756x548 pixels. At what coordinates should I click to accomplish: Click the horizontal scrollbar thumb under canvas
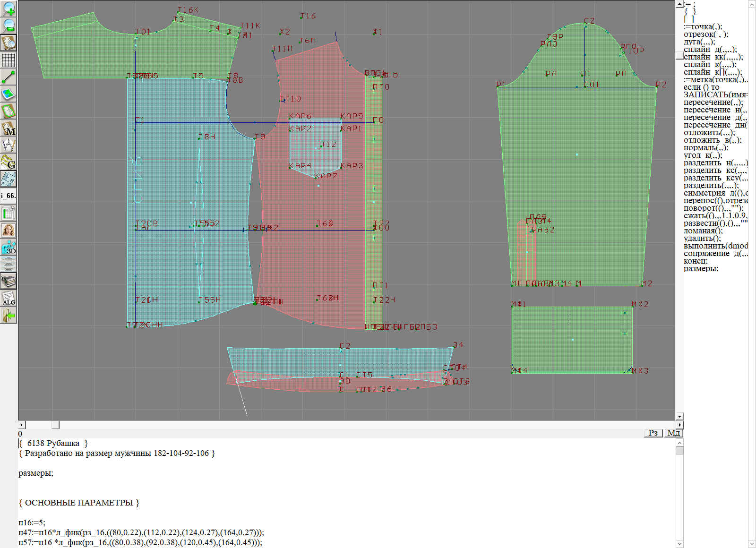[x=55, y=425]
